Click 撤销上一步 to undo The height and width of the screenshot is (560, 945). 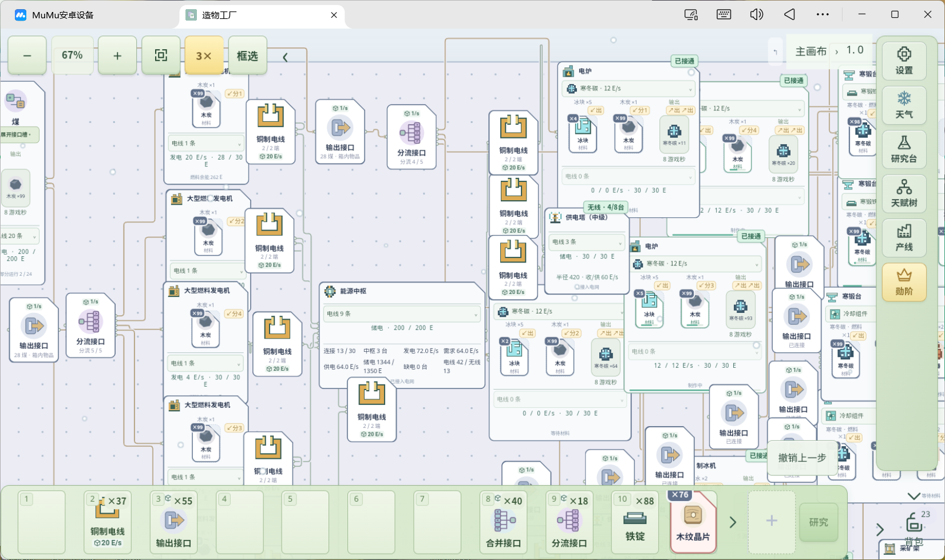click(802, 458)
